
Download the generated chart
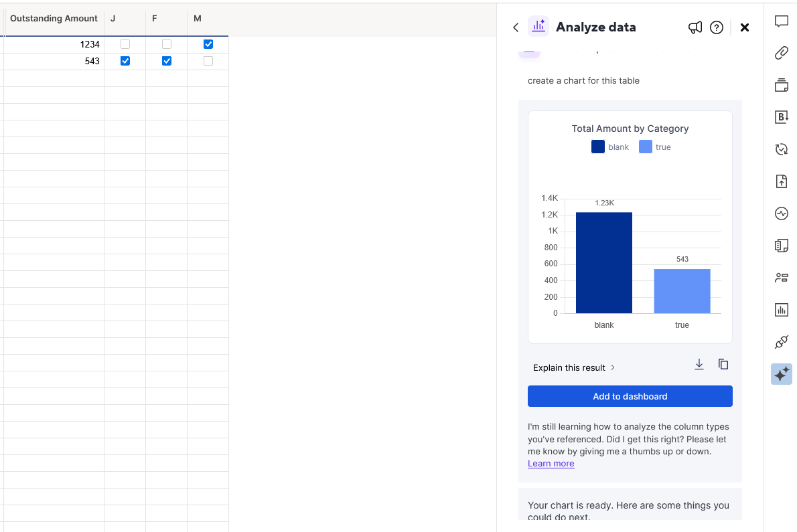point(699,365)
